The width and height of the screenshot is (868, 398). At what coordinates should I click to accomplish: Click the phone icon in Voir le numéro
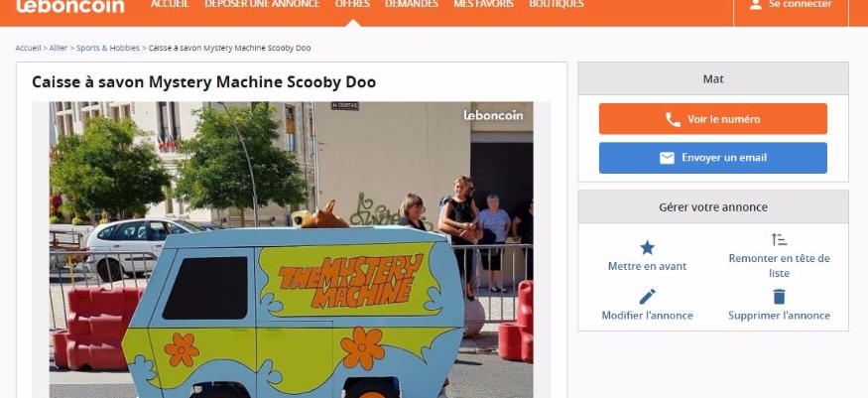coord(674,119)
